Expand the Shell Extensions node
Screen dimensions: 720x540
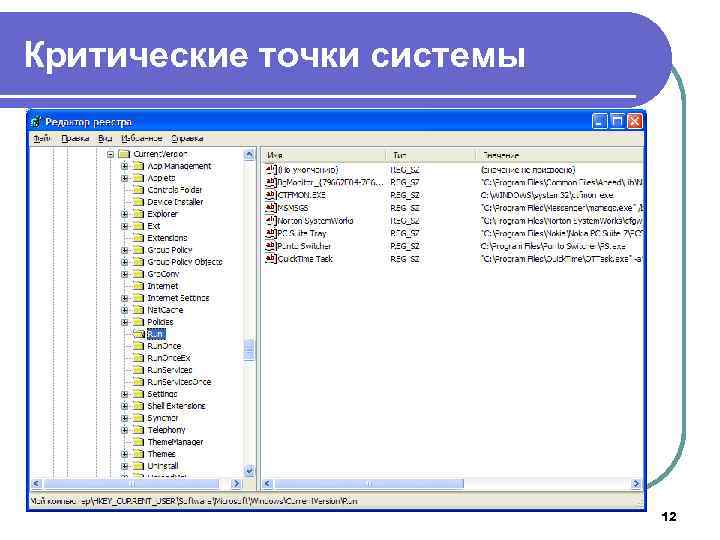(124, 406)
